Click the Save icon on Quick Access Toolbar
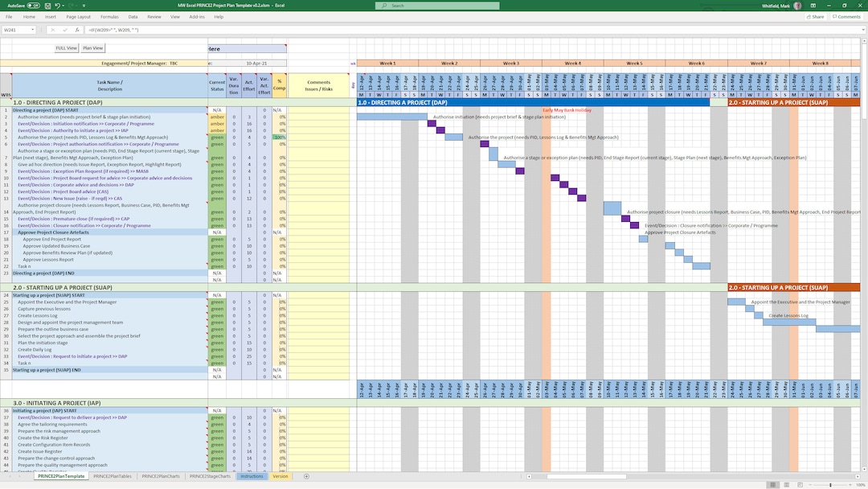Viewport: 868px width, 489px height. point(47,5)
